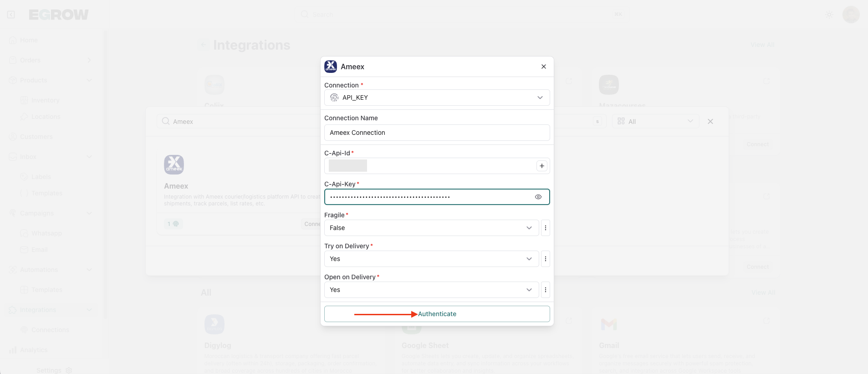Click the Automations icon in the sidebar

pos(13,270)
